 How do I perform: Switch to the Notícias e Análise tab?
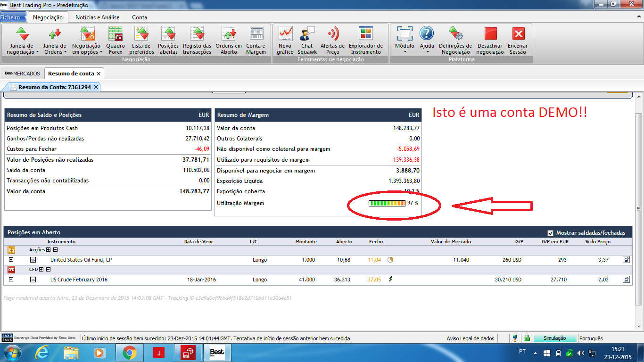(98, 17)
